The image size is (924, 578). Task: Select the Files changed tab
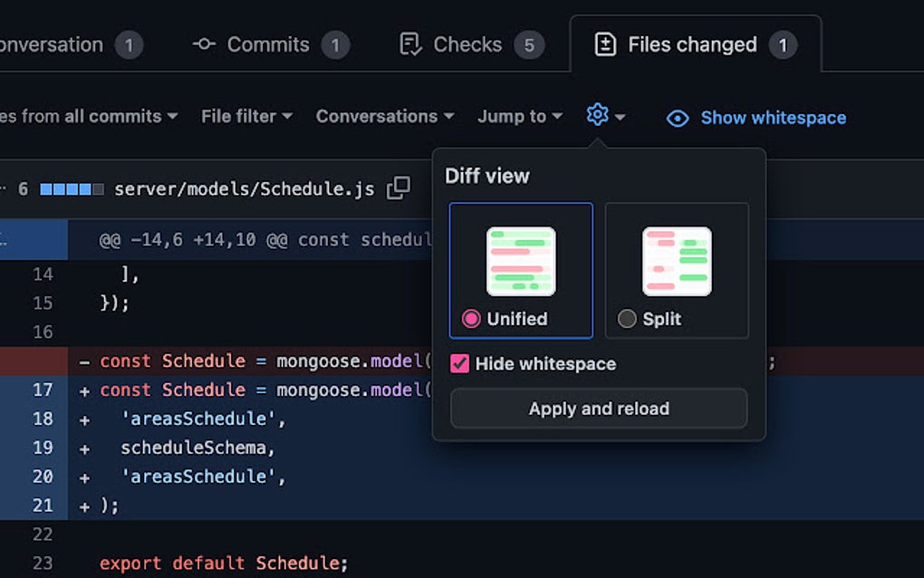691,43
